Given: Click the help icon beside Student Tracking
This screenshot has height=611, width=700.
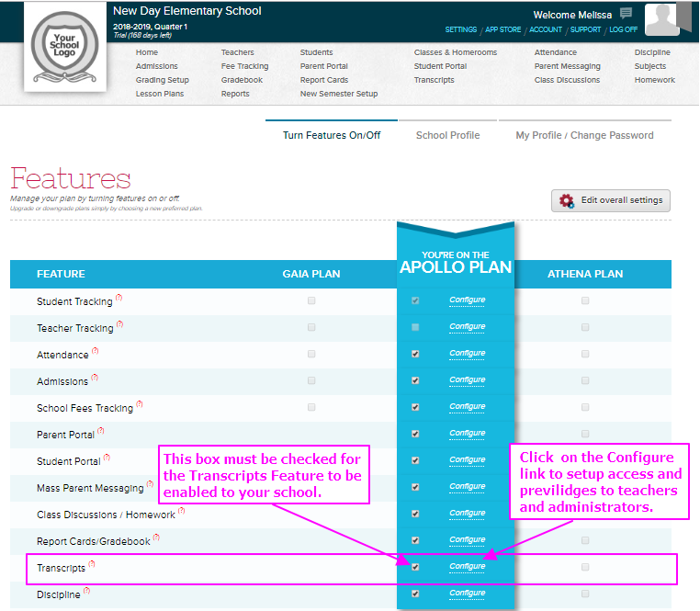Looking at the screenshot, I should tap(119, 298).
